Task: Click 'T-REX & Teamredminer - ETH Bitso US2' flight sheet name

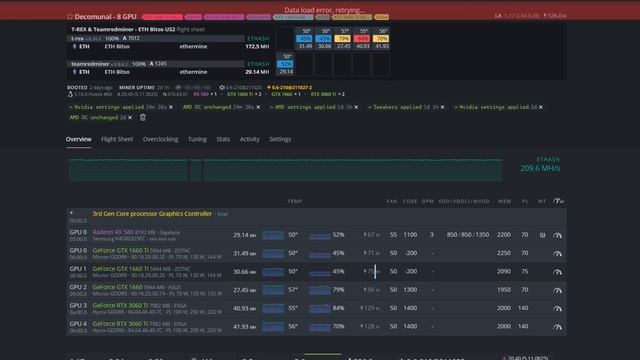Action: point(123,29)
